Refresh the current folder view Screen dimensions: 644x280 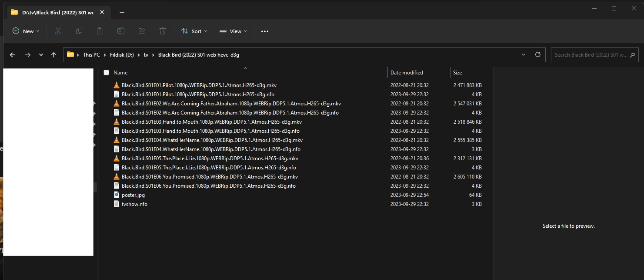(538, 55)
